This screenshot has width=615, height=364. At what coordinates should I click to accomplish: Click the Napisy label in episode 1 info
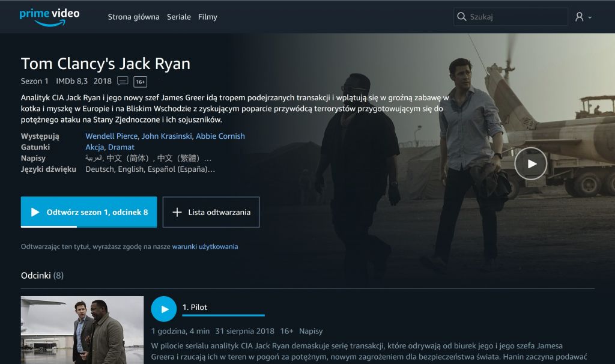pos(311,331)
